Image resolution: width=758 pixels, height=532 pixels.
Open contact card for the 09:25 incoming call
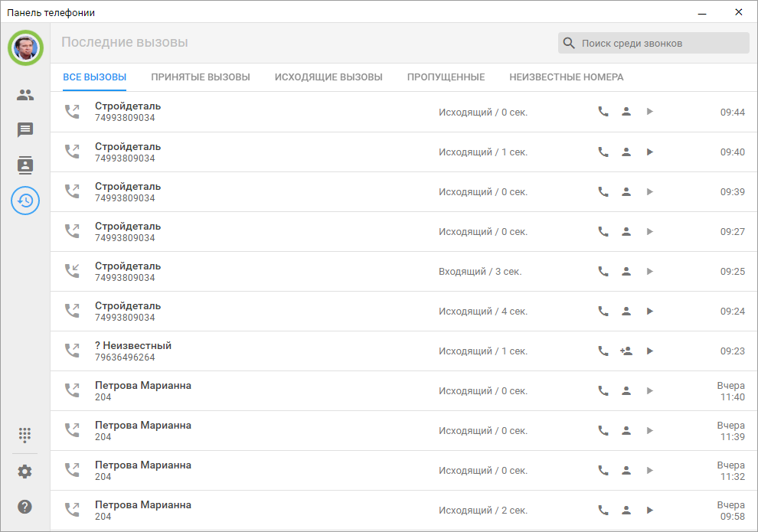tap(626, 271)
